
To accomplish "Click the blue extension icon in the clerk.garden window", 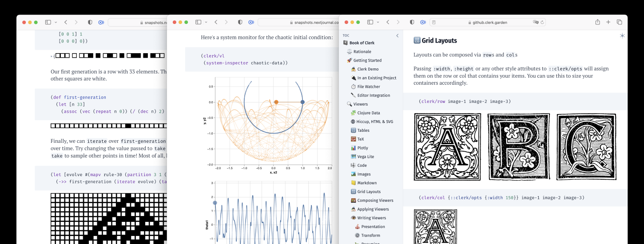I will pyautogui.click(x=423, y=22).
